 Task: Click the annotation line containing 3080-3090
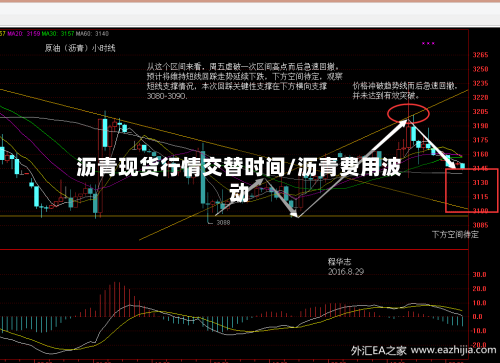pyautogui.click(x=167, y=96)
